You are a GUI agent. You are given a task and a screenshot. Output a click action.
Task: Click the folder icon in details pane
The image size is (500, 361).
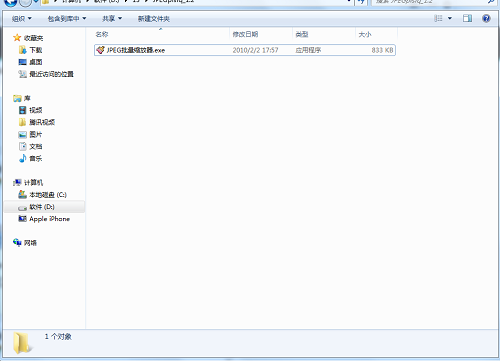click(22, 343)
